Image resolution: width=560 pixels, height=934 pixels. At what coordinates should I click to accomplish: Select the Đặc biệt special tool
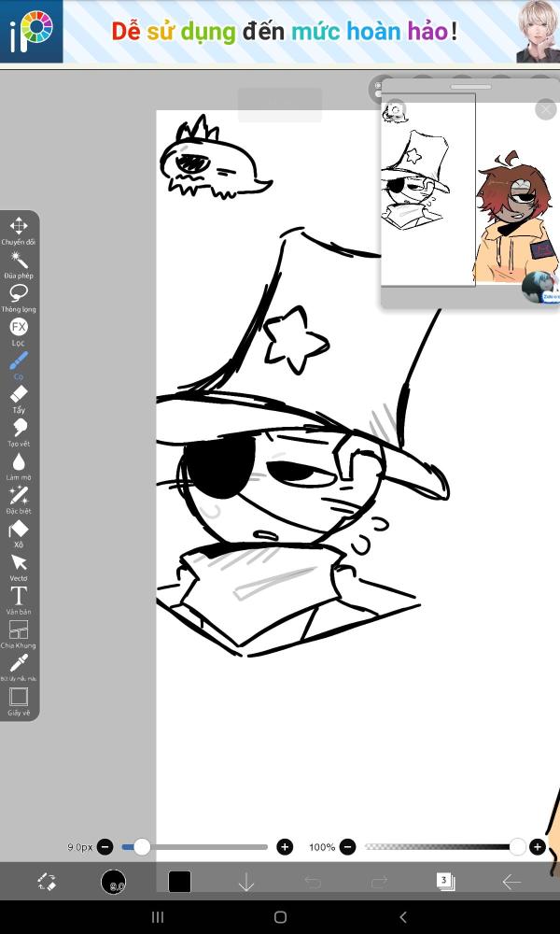tap(19, 499)
